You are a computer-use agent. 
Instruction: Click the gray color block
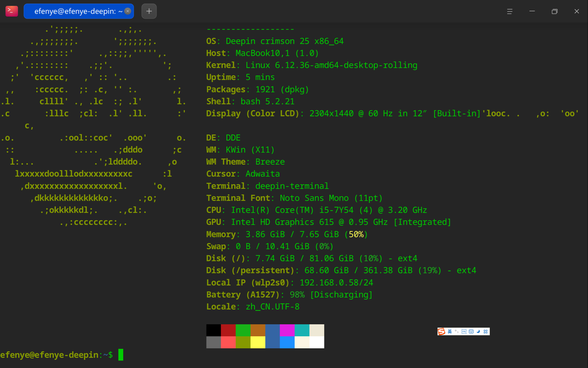[214, 342]
